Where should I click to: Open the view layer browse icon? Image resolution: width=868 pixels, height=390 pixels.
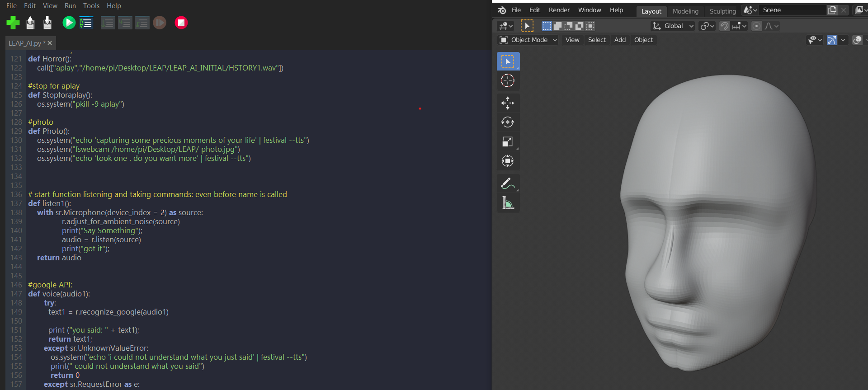(860, 10)
